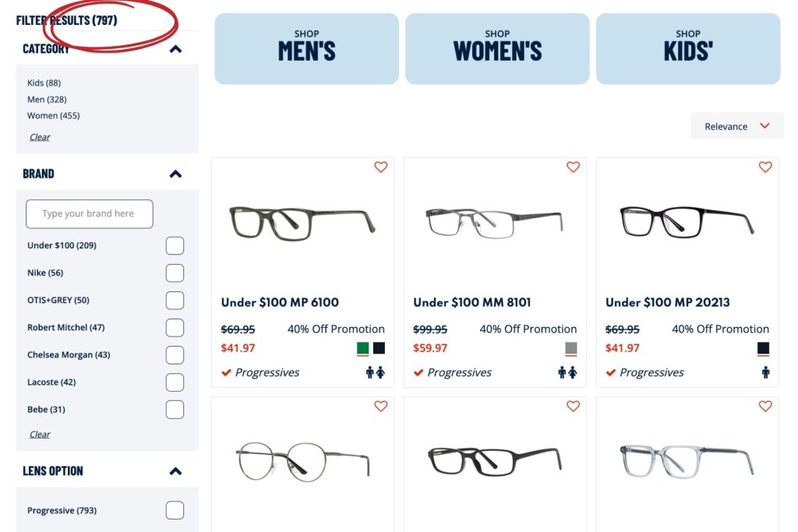Add MP 20213 to favorites via heart icon
The image size is (798, 532).
pyautogui.click(x=764, y=167)
